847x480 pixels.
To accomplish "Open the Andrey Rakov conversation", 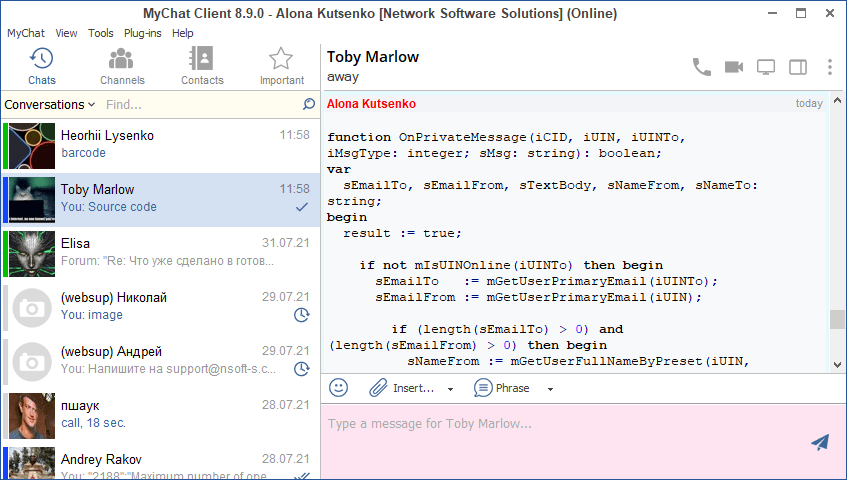I will tap(161, 462).
